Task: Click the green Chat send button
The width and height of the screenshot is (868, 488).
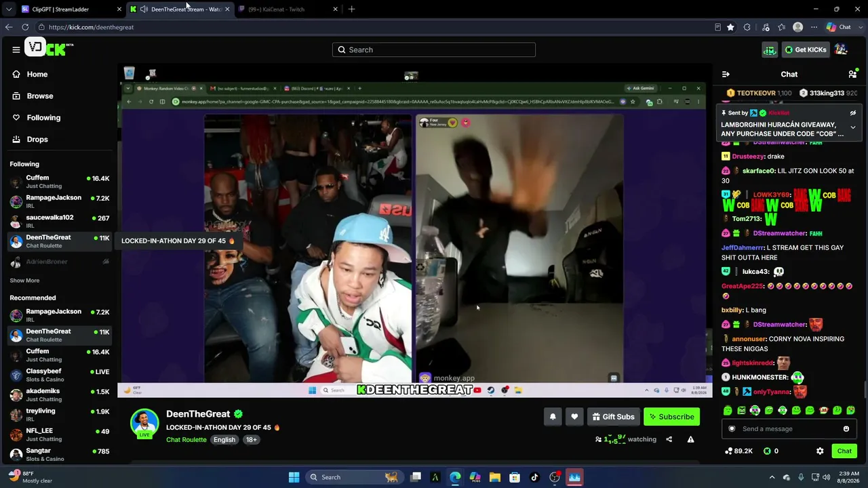Action: coord(844,451)
